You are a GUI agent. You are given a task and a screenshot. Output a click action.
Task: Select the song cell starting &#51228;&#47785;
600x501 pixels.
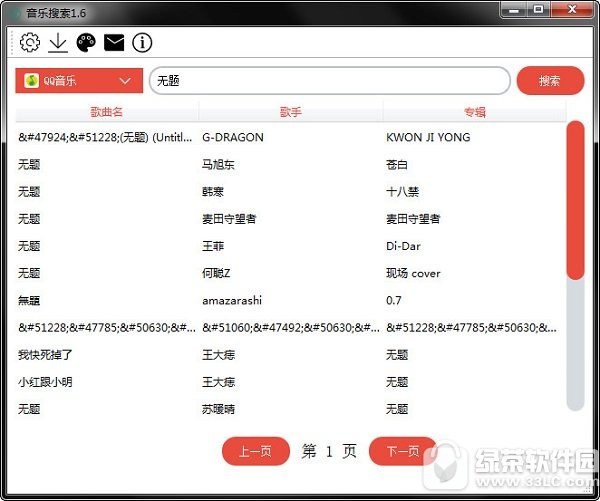point(107,328)
